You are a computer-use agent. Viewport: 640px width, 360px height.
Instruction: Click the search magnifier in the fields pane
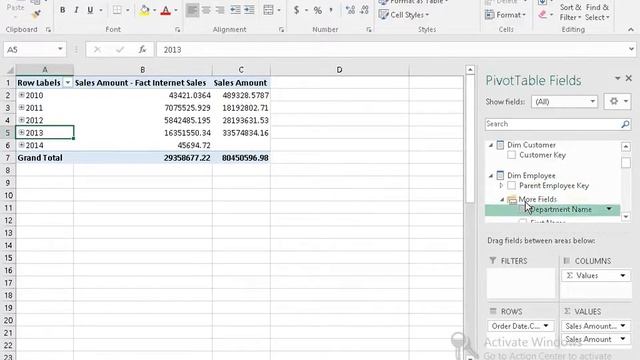coord(625,124)
